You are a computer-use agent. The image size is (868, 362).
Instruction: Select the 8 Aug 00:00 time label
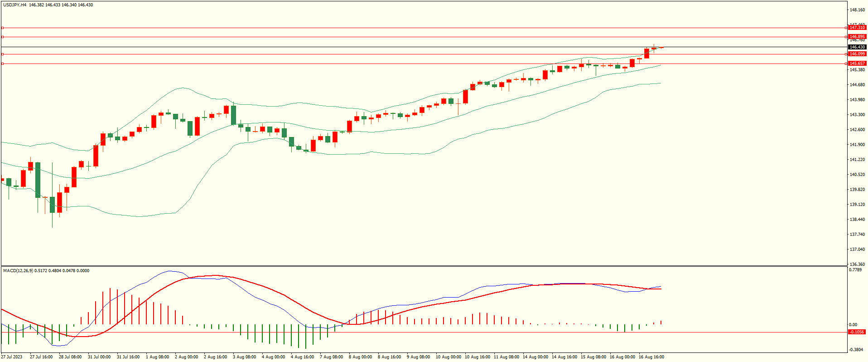click(x=360, y=357)
